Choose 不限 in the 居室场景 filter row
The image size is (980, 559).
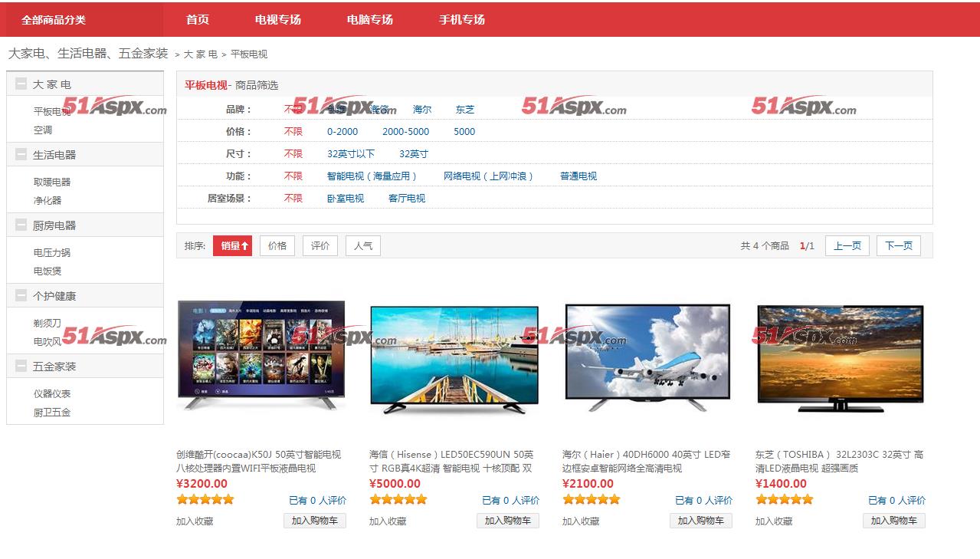pos(293,199)
